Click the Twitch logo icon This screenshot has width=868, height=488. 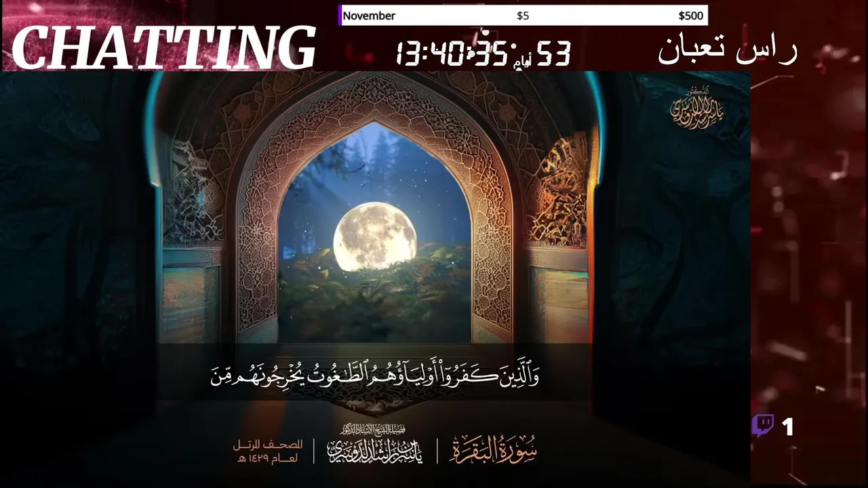pyautogui.click(x=763, y=426)
